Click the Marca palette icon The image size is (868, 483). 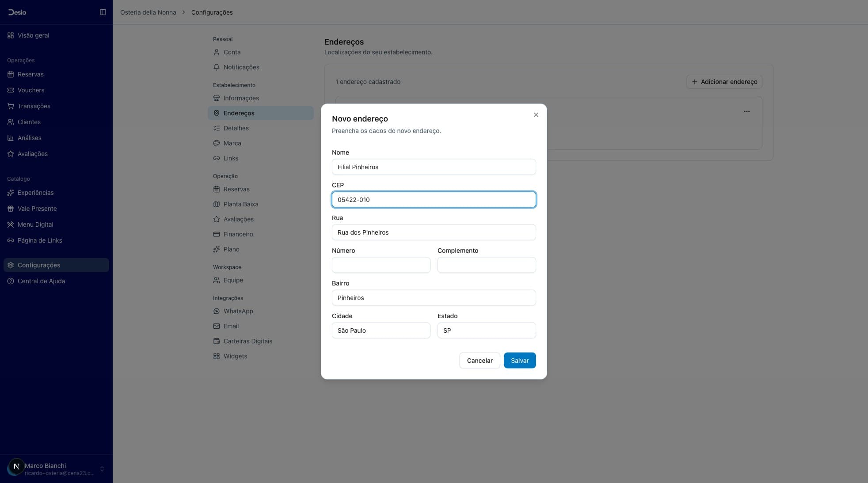217,143
